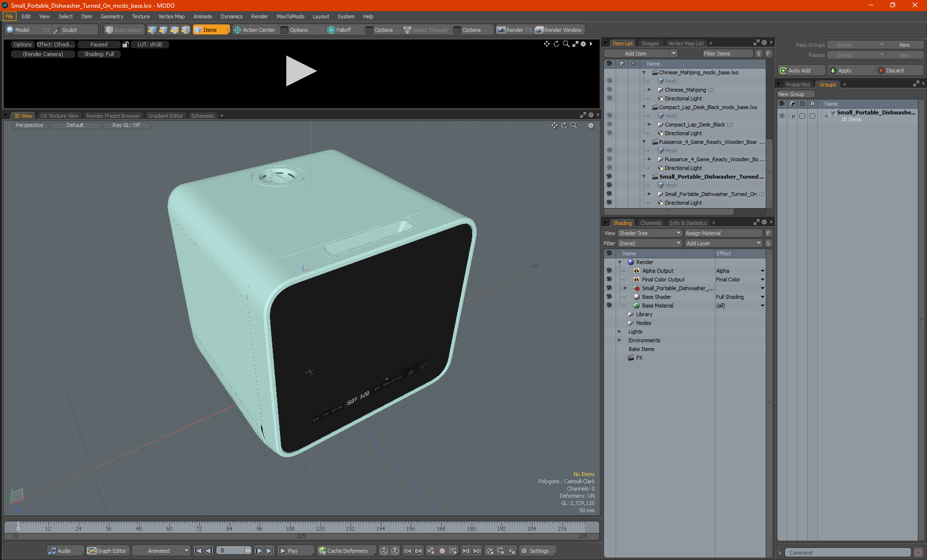
Task: Collapse the Compact_Lap_Desk_Black_modo_base.lxo scene
Action: point(644,107)
